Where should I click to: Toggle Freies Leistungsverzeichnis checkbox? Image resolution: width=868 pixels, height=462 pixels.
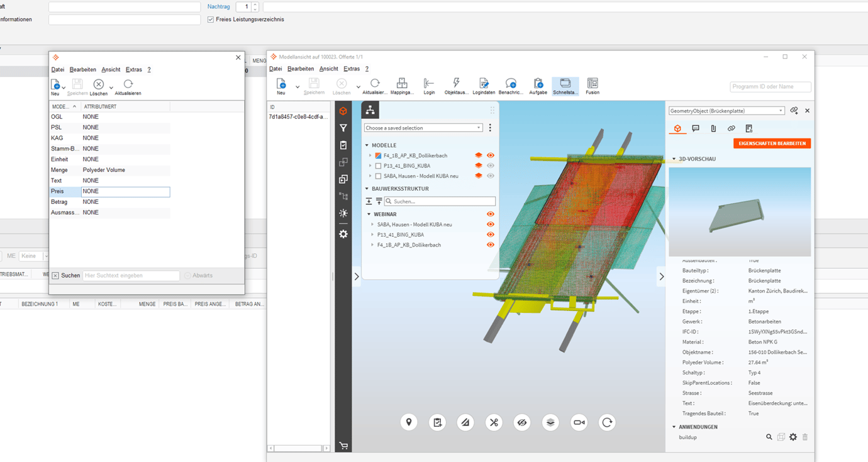[x=211, y=20]
